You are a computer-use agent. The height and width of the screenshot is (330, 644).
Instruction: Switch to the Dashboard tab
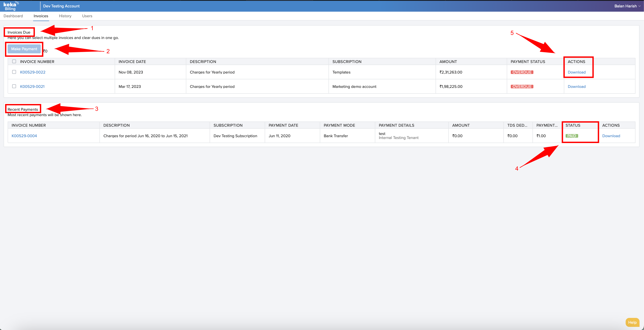tap(13, 16)
